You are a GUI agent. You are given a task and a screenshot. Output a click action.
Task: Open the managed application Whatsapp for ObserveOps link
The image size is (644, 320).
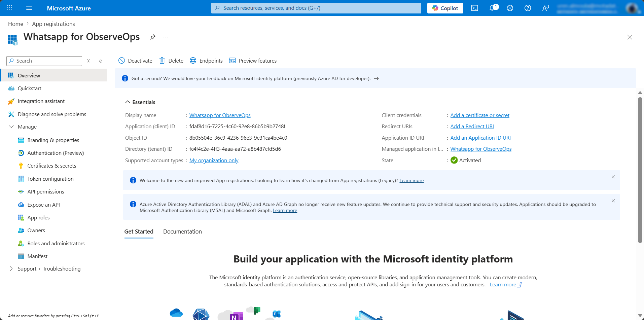pyautogui.click(x=481, y=149)
